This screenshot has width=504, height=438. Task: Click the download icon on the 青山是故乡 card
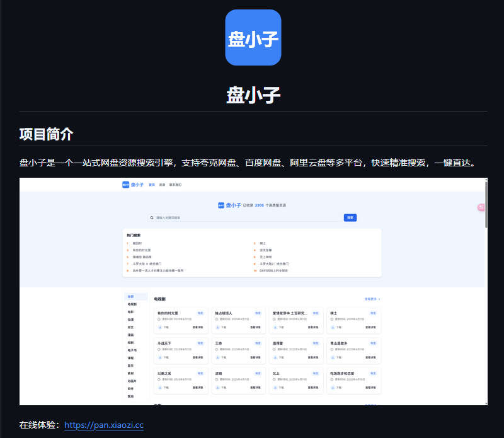333,357
